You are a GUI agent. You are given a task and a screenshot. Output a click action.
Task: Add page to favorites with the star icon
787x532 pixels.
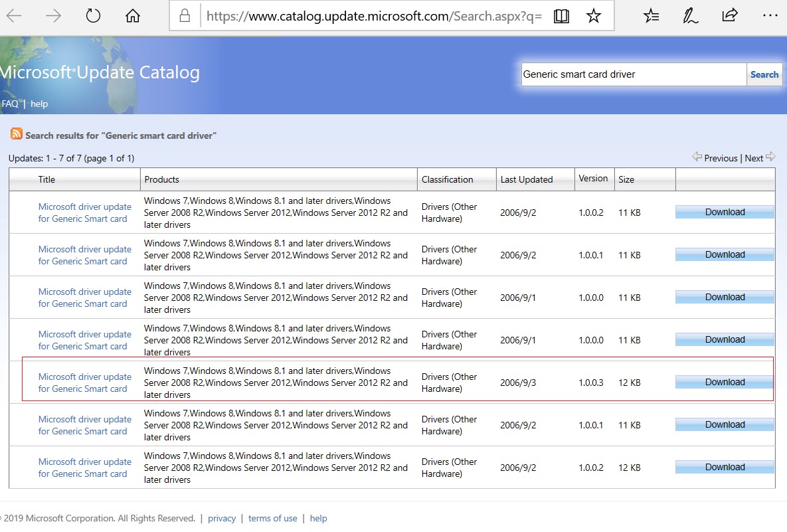click(593, 16)
